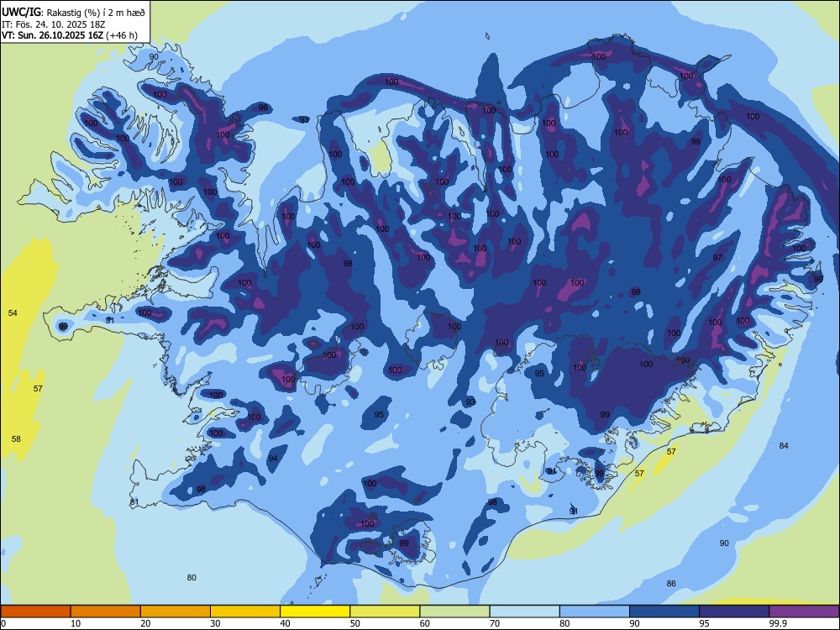
Task: Choose the light green 60–70 legend swatch
Action: (454, 612)
